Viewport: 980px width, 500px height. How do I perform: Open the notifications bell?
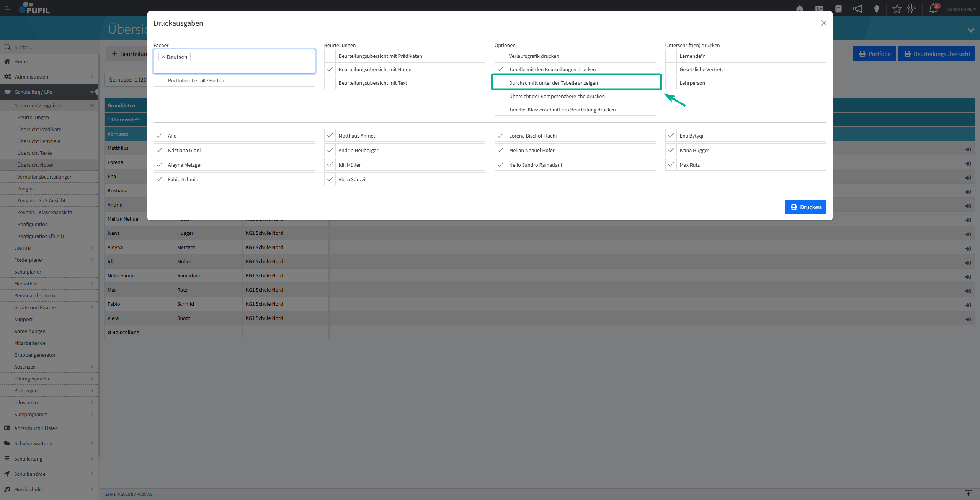click(x=933, y=8)
